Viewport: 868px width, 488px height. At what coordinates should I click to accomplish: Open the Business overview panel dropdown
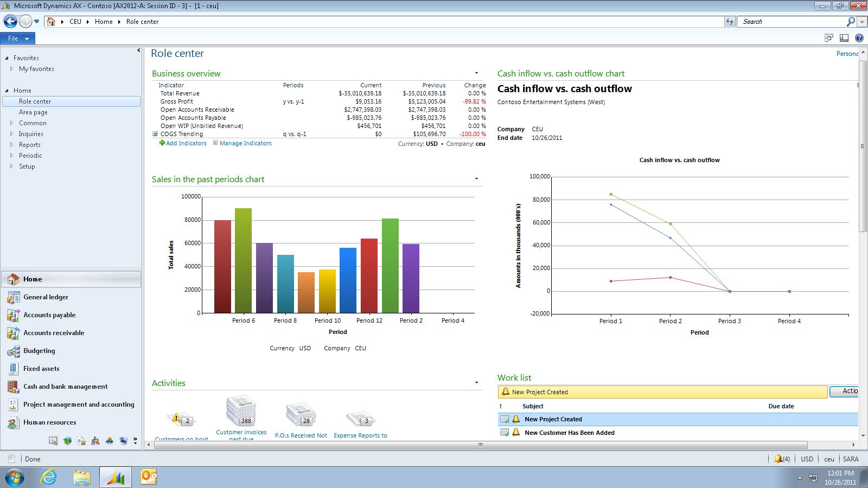tap(476, 72)
